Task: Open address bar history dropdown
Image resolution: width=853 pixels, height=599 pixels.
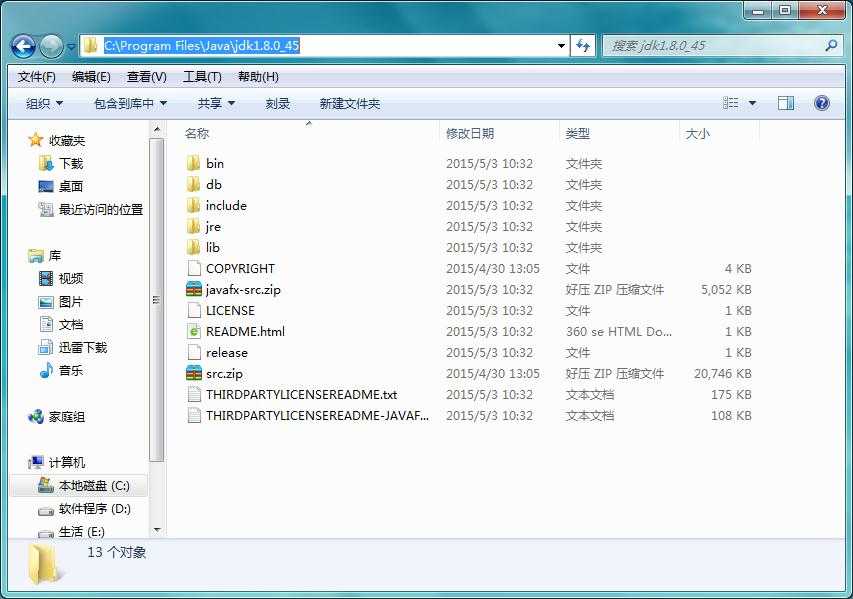Action: click(x=561, y=46)
